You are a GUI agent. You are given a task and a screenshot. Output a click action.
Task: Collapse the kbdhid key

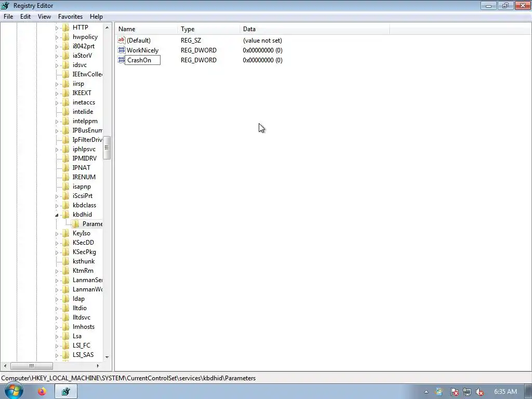(57, 215)
